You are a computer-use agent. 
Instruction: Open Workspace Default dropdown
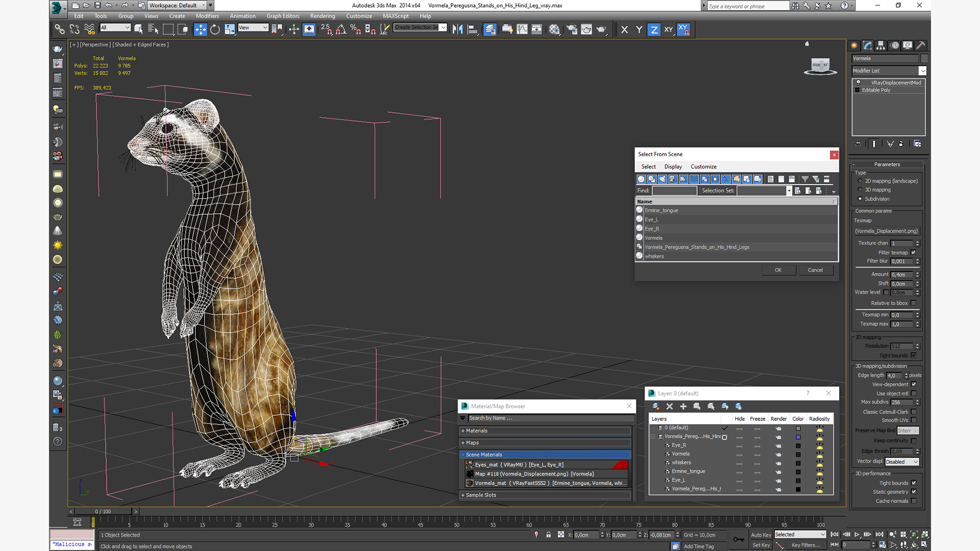[x=177, y=6]
